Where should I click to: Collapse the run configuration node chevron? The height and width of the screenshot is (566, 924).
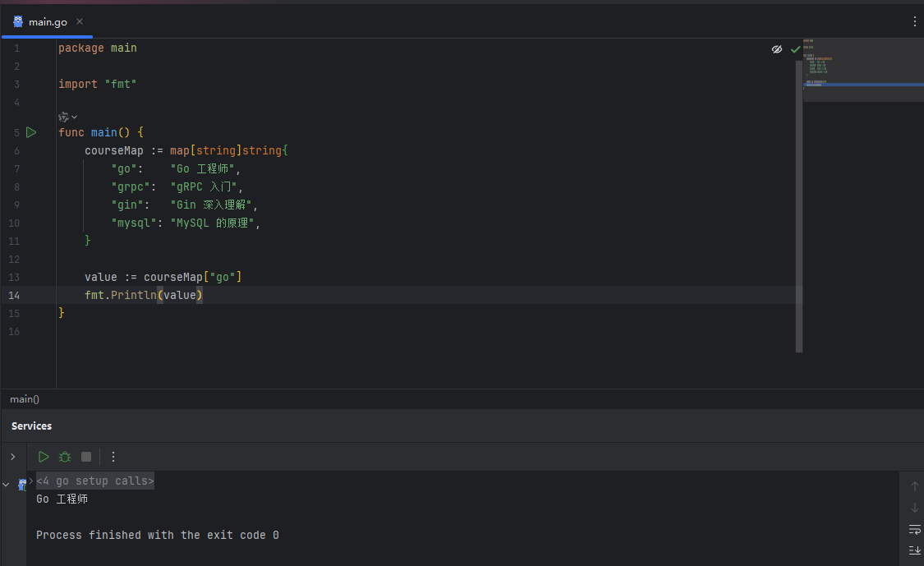(6, 485)
